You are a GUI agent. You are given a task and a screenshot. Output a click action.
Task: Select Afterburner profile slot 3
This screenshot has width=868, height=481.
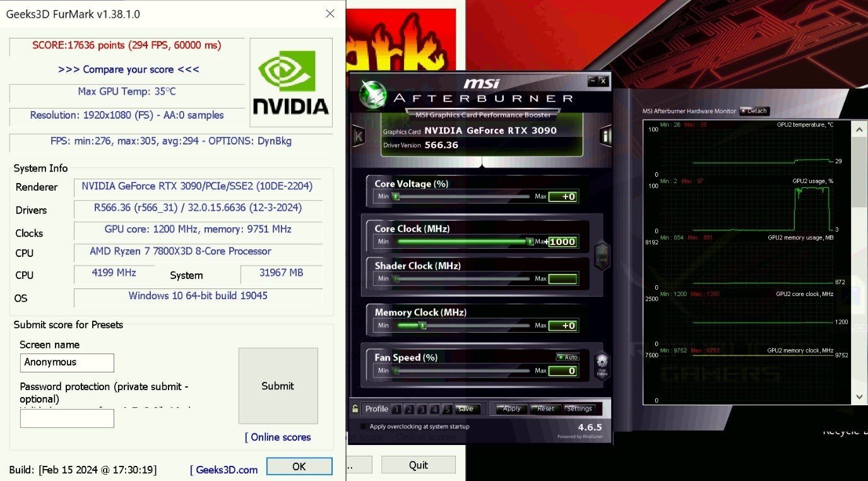[x=422, y=409]
